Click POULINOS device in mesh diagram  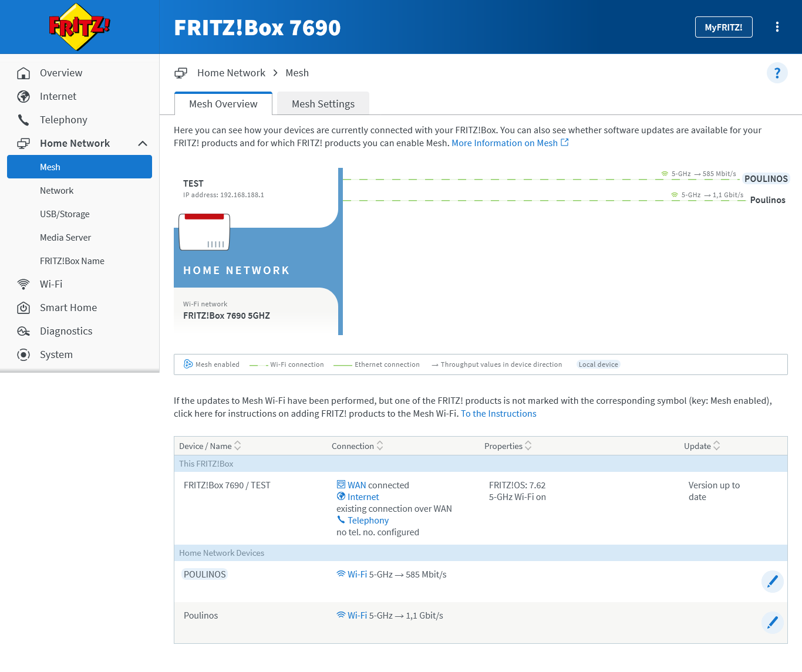[x=766, y=178]
